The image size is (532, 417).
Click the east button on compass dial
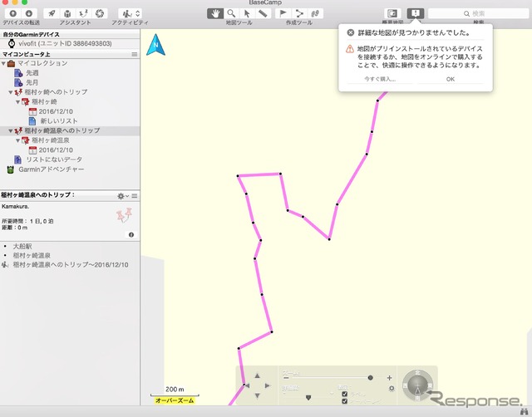(431, 385)
